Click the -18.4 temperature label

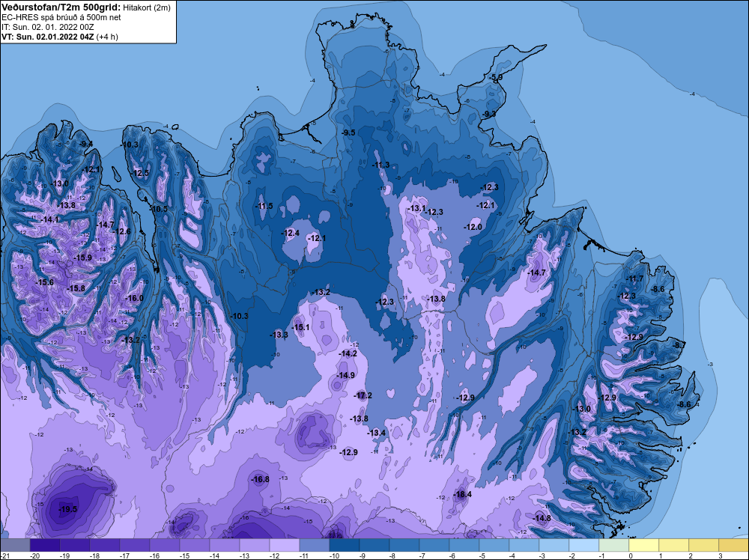click(462, 494)
